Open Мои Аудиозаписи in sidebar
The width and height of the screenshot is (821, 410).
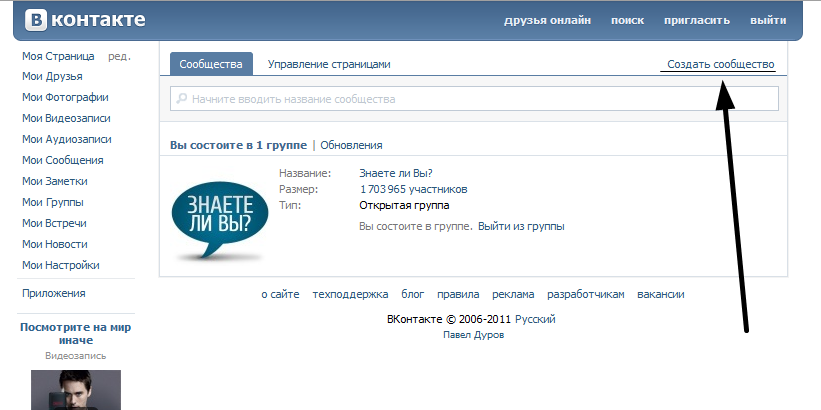click(x=66, y=139)
